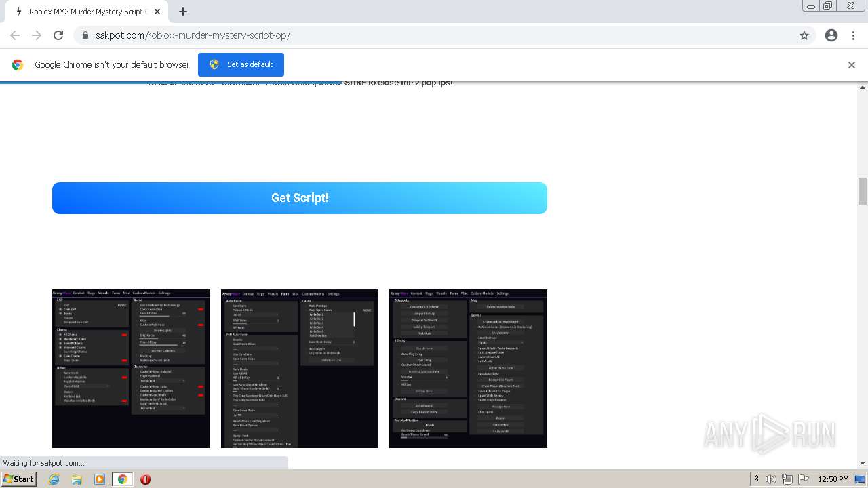Click the scrollbar up arrow
Viewport: 868px width, 488px height.
(863, 87)
